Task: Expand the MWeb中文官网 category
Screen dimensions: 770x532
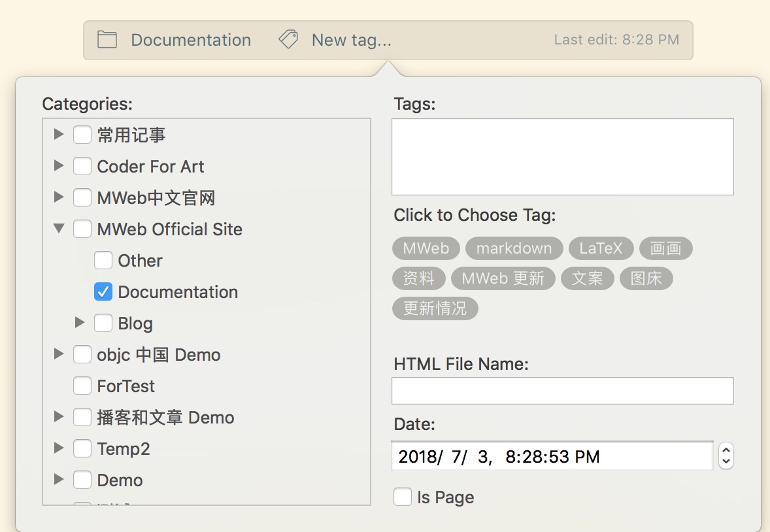Action: pyautogui.click(x=59, y=197)
